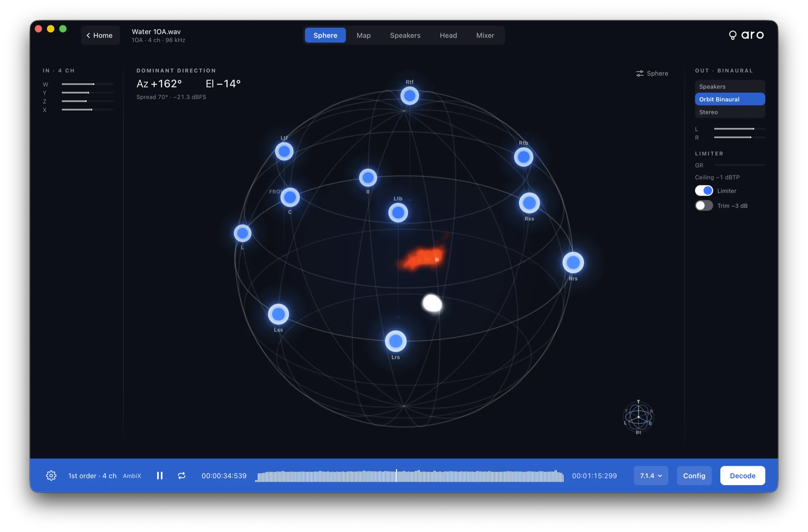This screenshot has width=808, height=532.
Task: Choose Stereo output mode
Action: (730, 112)
